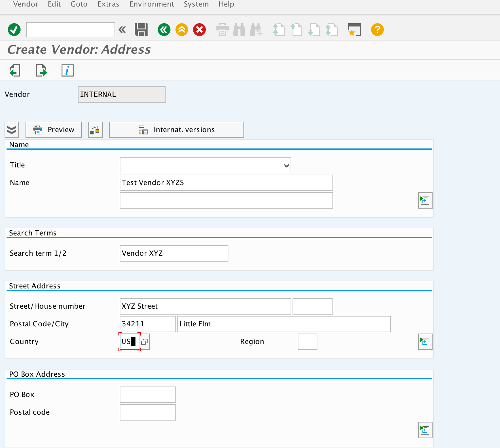
Task: Open the System menu
Action: (196, 4)
